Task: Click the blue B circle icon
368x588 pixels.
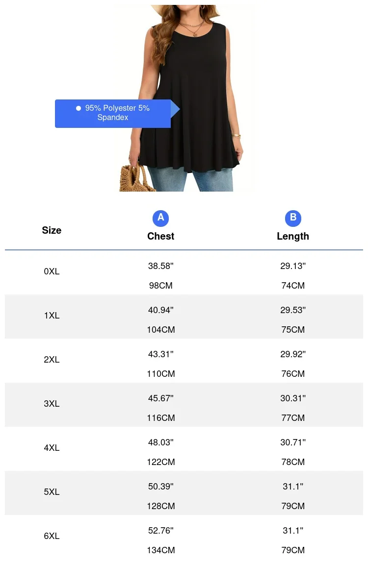Action: pos(293,218)
